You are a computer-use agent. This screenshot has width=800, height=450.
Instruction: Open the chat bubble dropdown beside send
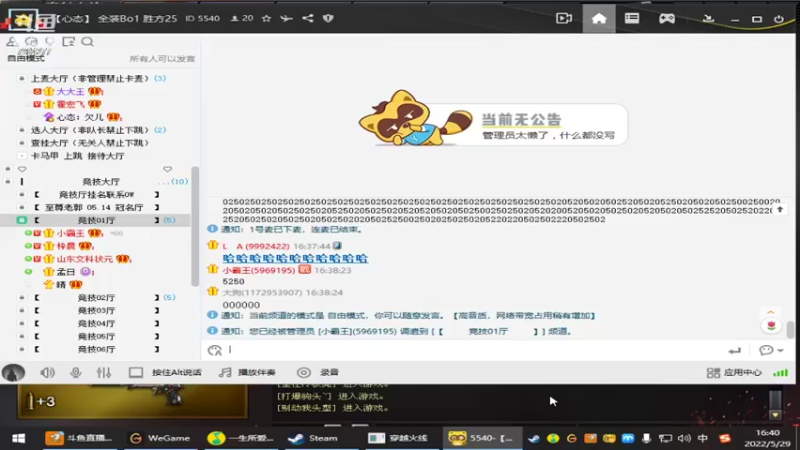(771, 351)
